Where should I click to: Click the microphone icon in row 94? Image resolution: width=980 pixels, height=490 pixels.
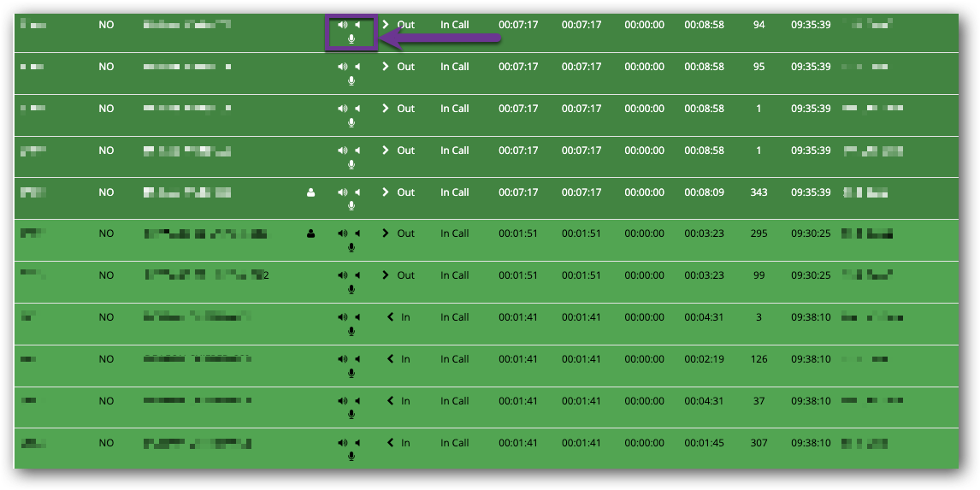coord(351,38)
